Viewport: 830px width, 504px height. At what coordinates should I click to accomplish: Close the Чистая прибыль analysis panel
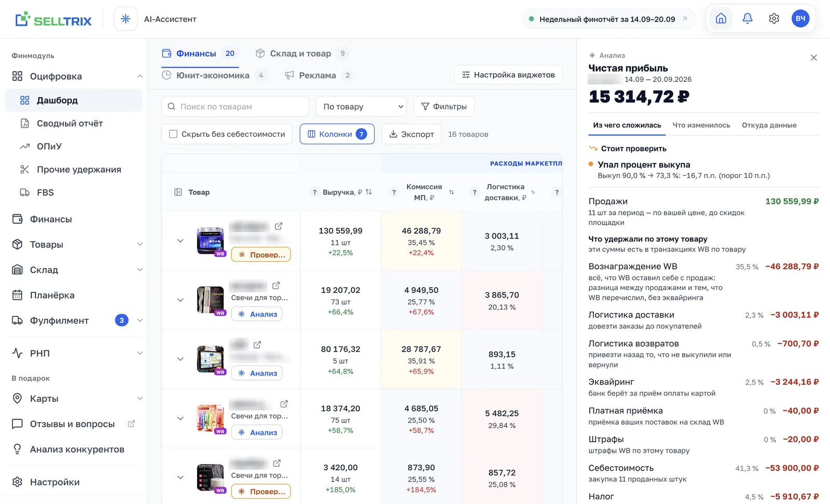pyautogui.click(x=813, y=58)
